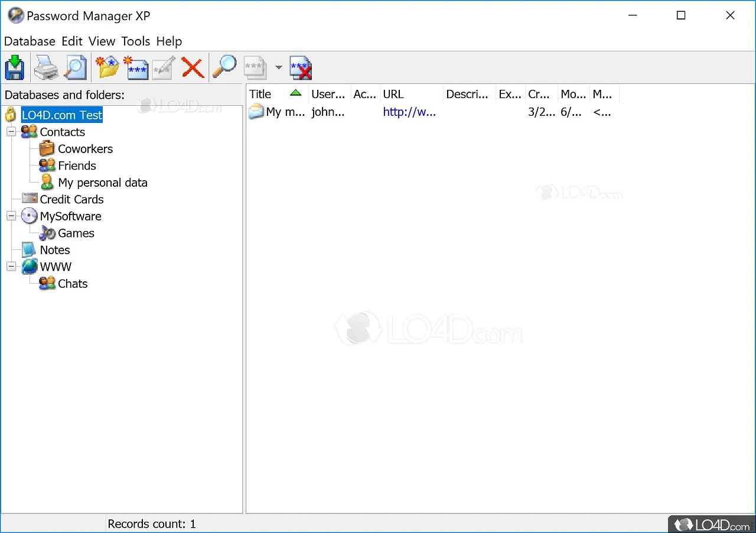Create a new folder with the toolbar icon

(106, 67)
